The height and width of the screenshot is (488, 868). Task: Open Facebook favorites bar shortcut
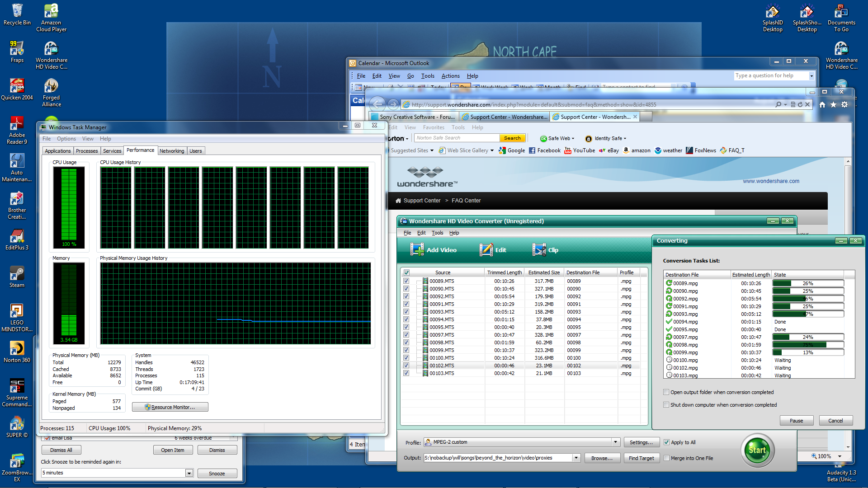tap(545, 150)
